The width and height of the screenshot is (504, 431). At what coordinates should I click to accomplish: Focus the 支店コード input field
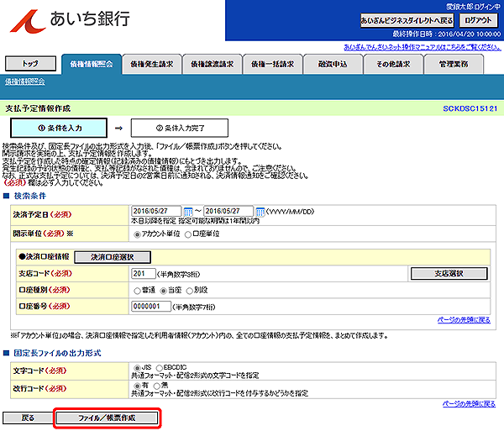coord(144,274)
